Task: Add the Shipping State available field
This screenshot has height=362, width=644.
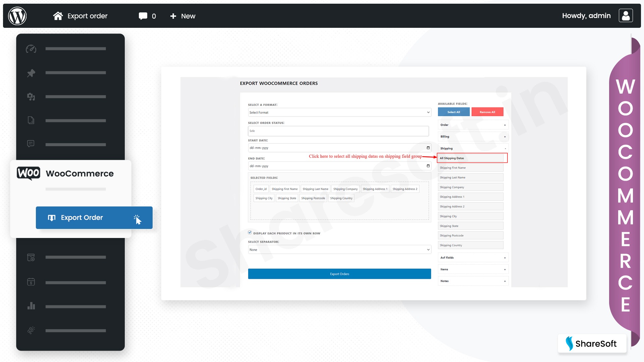Action: [x=471, y=226]
